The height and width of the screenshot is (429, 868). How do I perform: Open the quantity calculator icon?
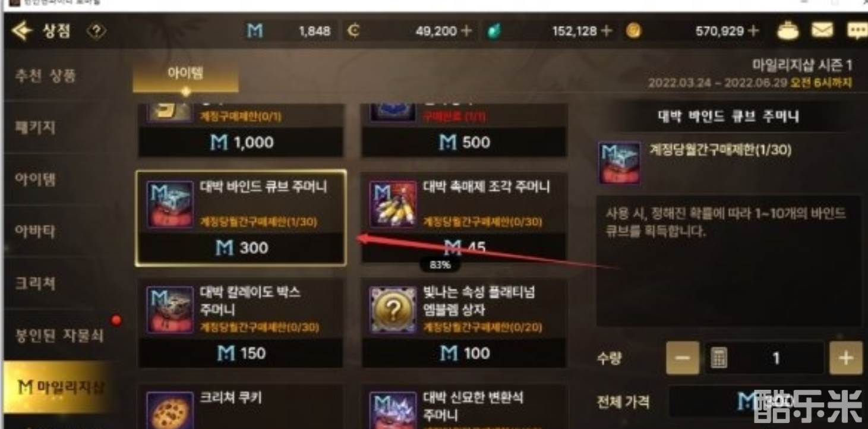719,358
